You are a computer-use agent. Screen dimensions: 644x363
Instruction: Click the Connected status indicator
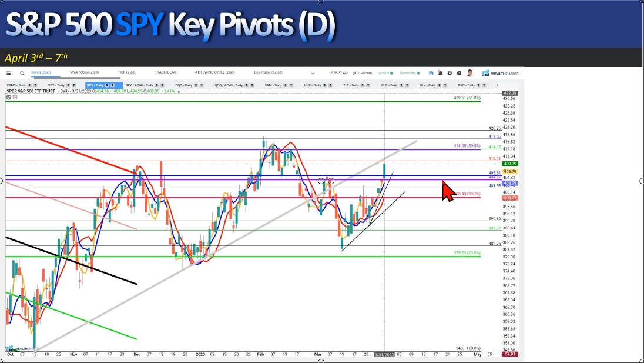[x=410, y=73]
